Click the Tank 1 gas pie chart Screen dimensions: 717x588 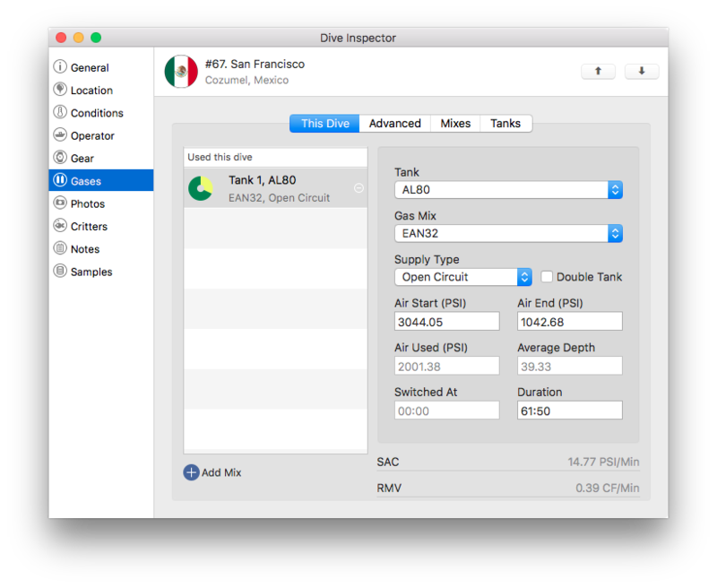tap(201, 188)
